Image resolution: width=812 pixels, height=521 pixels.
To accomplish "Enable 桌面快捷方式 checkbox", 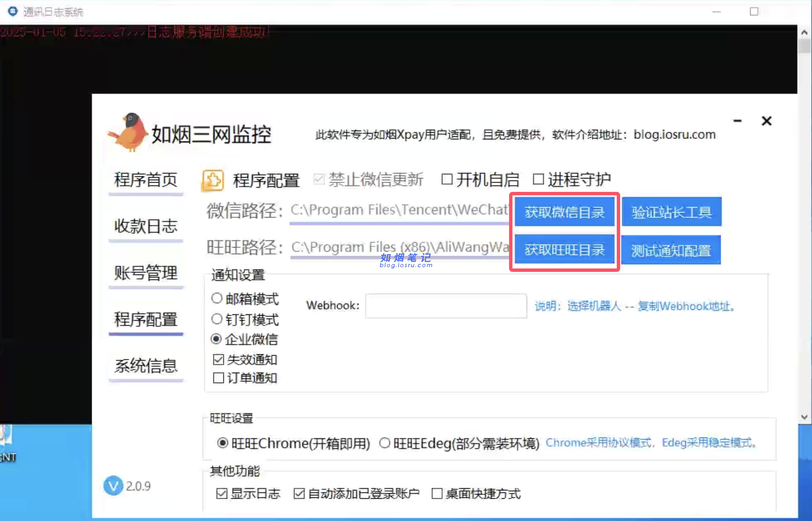I will point(476,493).
